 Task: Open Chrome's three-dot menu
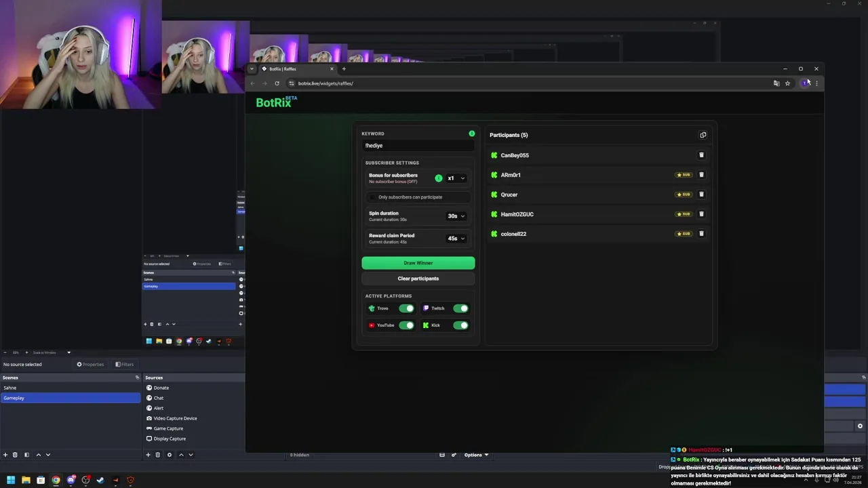tap(816, 83)
